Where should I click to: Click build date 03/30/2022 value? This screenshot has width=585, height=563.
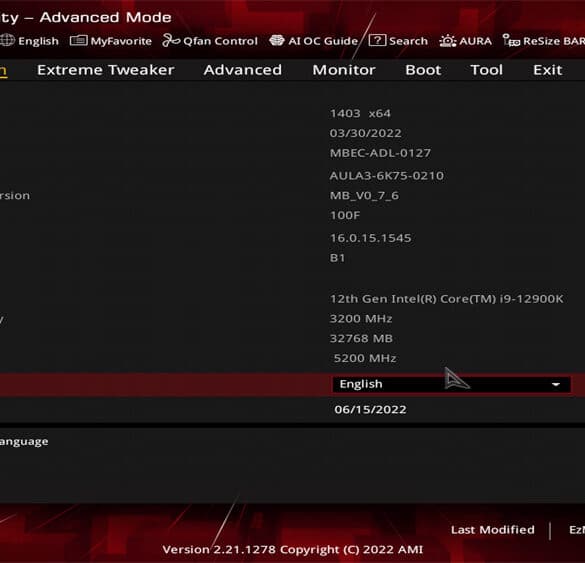[x=366, y=133]
